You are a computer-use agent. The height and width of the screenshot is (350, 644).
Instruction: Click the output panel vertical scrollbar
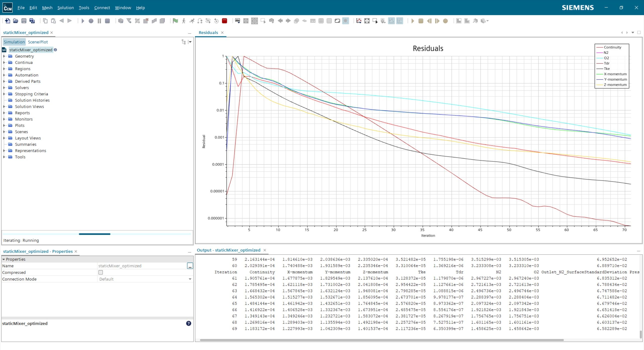click(640, 334)
